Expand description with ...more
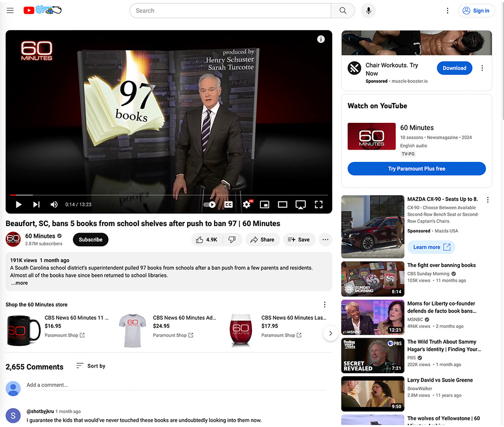Screen dimensions: 504x427 point(19,283)
